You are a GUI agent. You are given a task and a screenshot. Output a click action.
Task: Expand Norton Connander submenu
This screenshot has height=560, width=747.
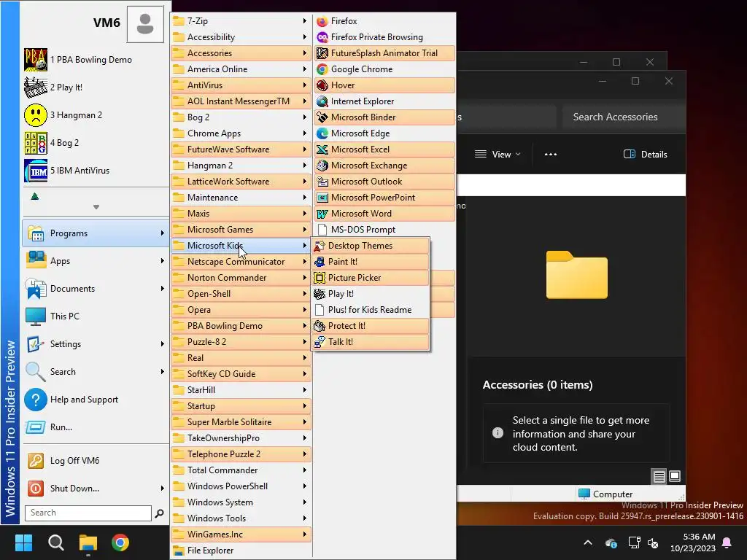tap(241, 278)
